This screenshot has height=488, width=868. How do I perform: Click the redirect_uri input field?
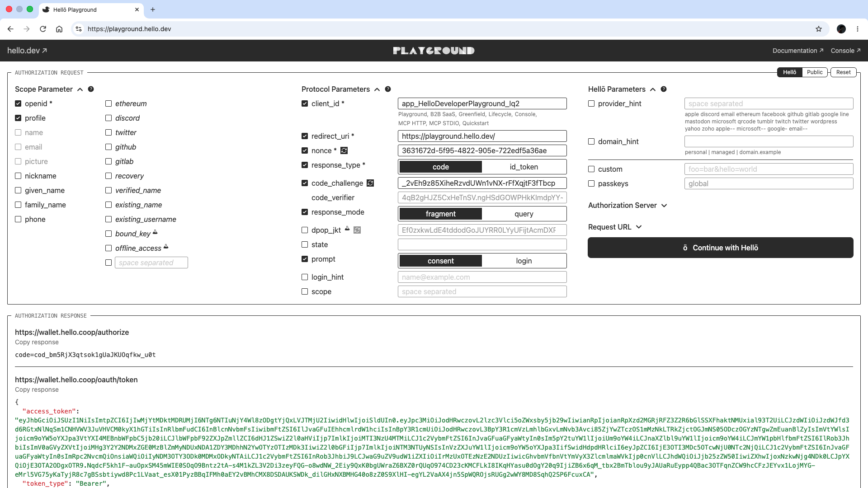tap(482, 136)
